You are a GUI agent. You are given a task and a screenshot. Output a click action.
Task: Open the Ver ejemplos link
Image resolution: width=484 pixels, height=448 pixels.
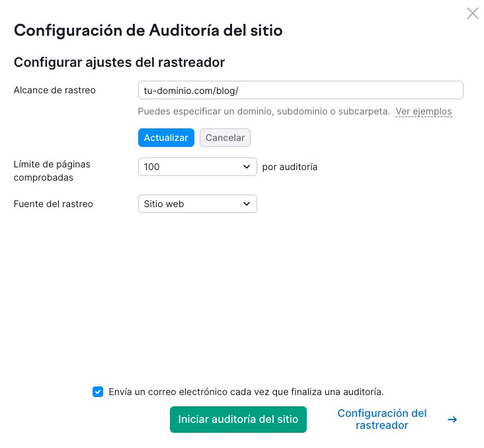pos(424,111)
